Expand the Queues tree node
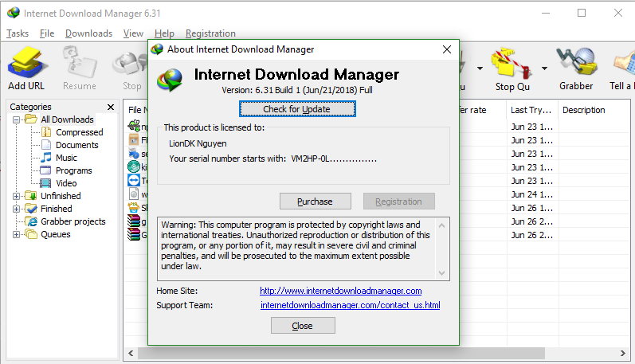The width and height of the screenshot is (635, 364). click(x=16, y=234)
